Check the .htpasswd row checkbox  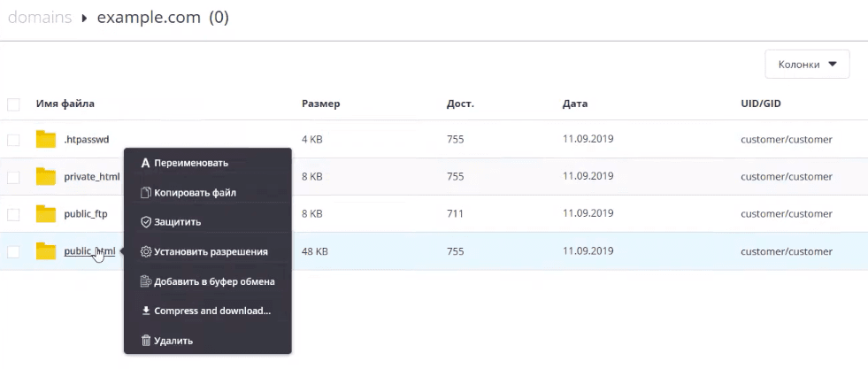(x=13, y=140)
